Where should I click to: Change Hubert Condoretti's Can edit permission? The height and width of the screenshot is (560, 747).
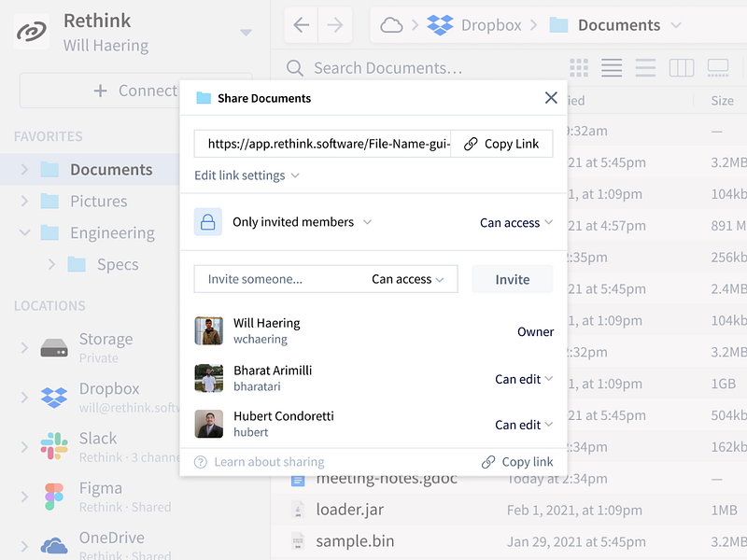pyautogui.click(x=524, y=425)
